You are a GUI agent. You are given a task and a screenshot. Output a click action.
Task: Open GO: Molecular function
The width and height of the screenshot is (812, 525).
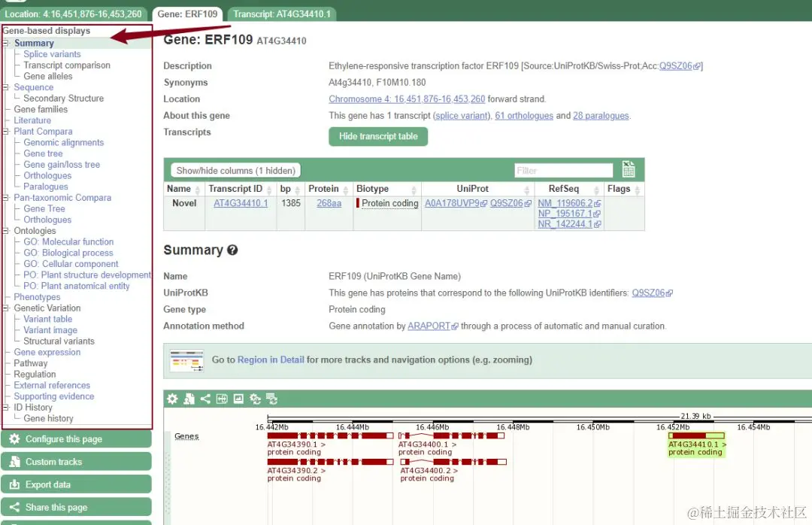click(x=68, y=241)
